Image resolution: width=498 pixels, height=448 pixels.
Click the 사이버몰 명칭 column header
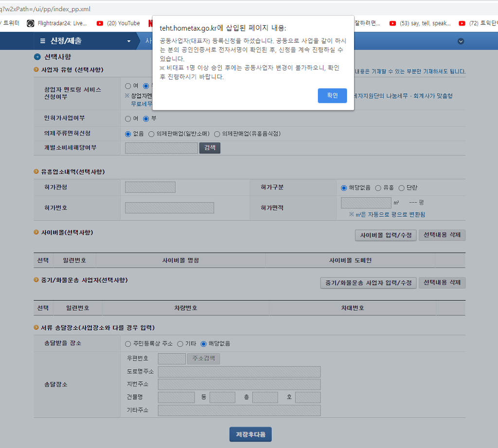181,260
